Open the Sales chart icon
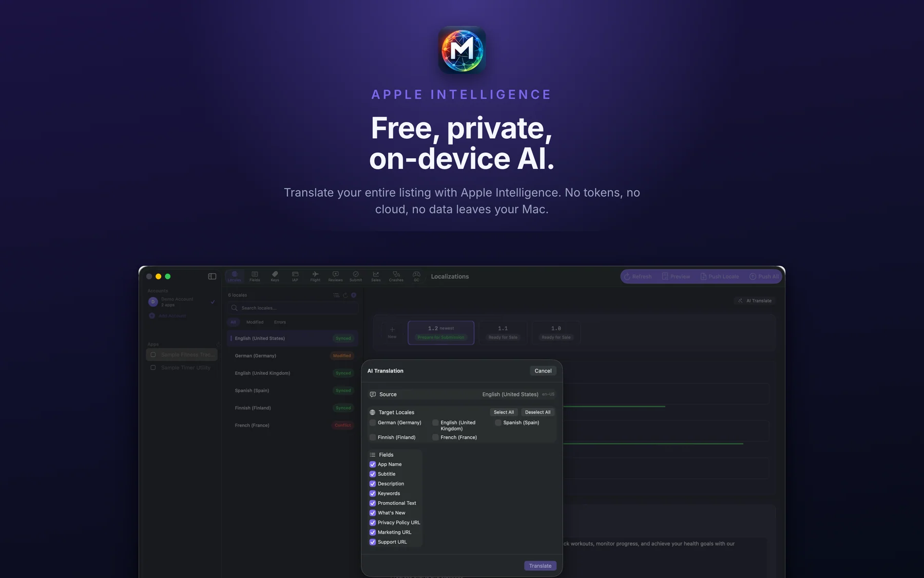This screenshot has height=578, width=924. click(x=376, y=276)
